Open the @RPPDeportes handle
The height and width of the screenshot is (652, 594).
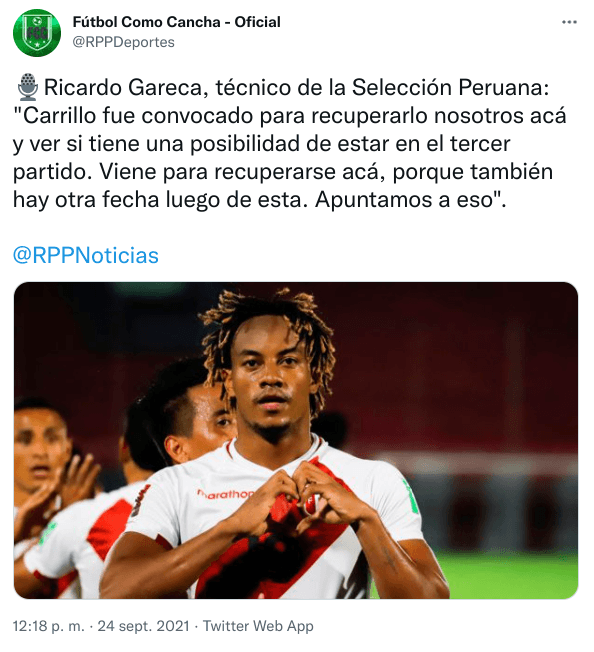pyautogui.click(x=123, y=42)
